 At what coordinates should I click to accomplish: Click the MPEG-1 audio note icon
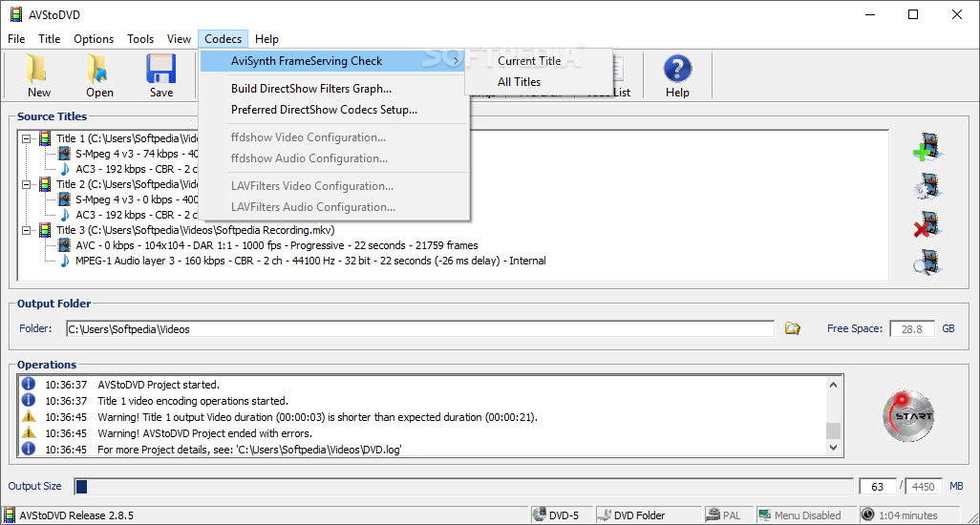pos(64,261)
